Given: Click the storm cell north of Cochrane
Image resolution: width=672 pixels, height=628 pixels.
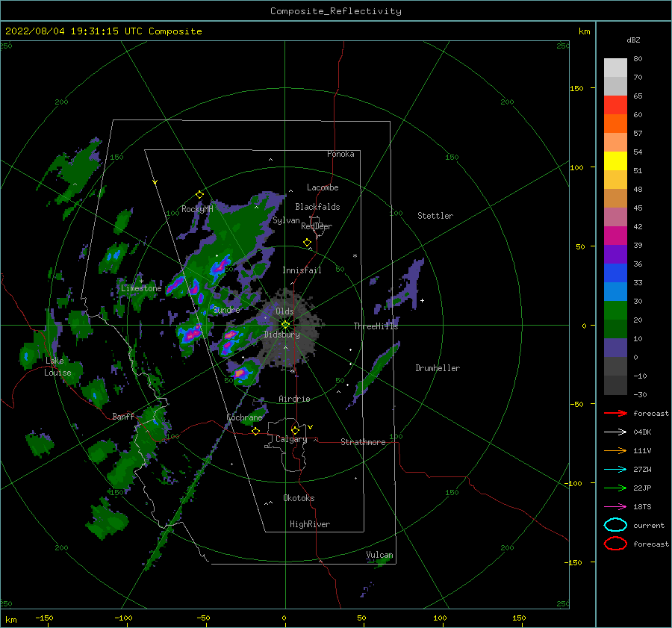Looking at the screenshot, I should (243, 373).
